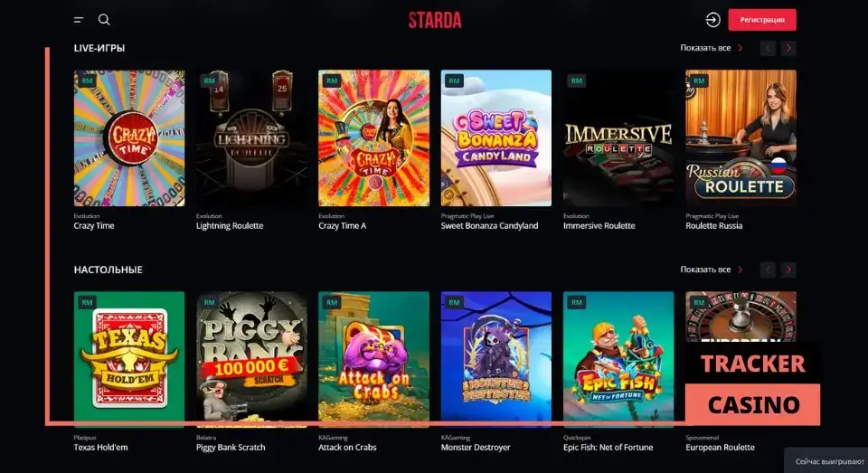Click the Epic Fish: Net of Fortune title
The image size is (868, 473).
[608, 448]
